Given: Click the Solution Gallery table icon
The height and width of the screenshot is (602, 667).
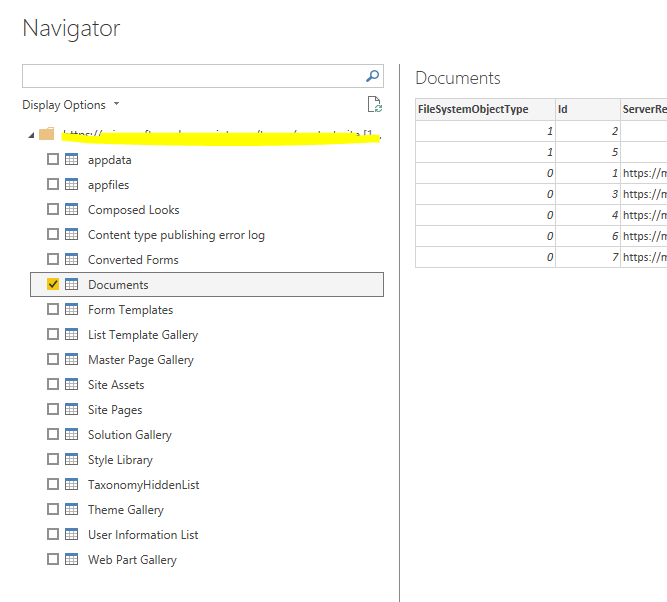Looking at the screenshot, I should [x=71, y=434].
